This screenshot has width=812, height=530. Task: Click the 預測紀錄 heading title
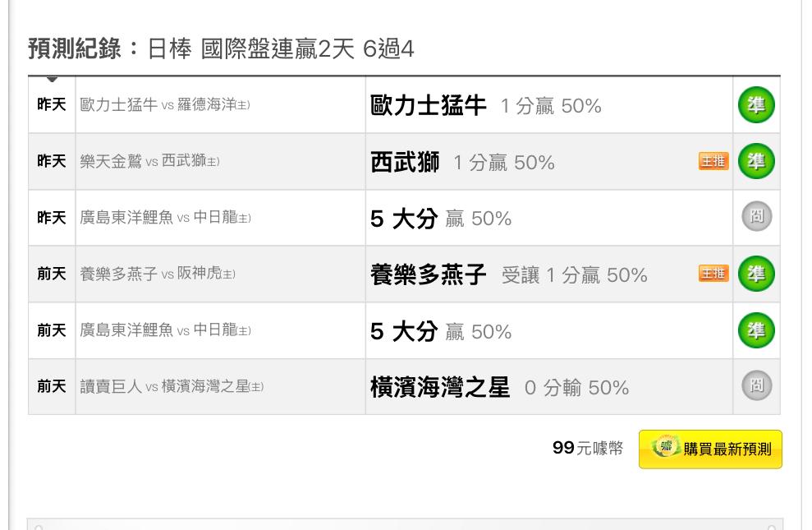75,49
